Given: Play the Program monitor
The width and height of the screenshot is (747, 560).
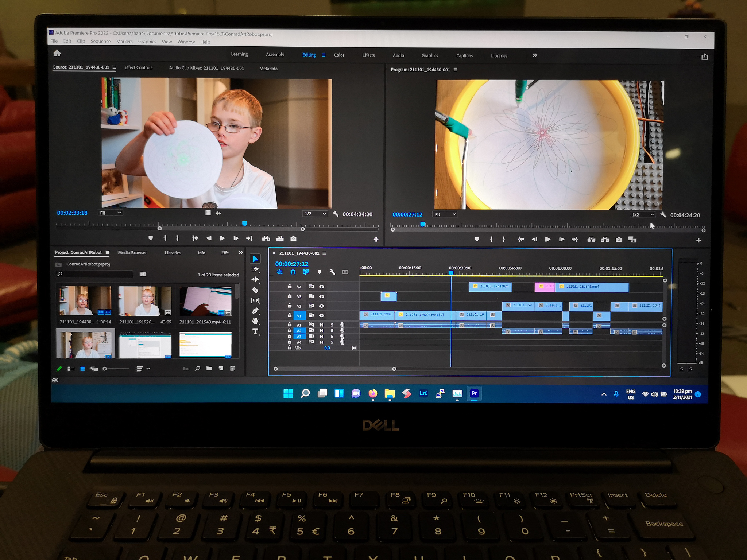Looking at the screenshot, I should [x=547, y=240].
